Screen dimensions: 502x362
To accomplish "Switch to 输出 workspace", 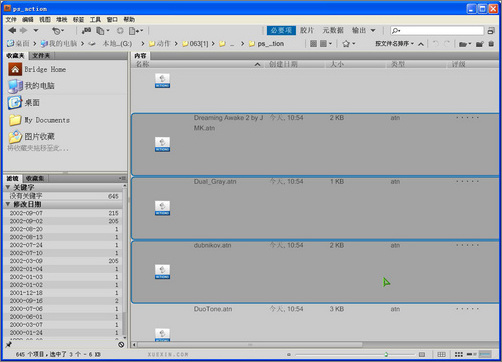I will (x=359, y=31).
